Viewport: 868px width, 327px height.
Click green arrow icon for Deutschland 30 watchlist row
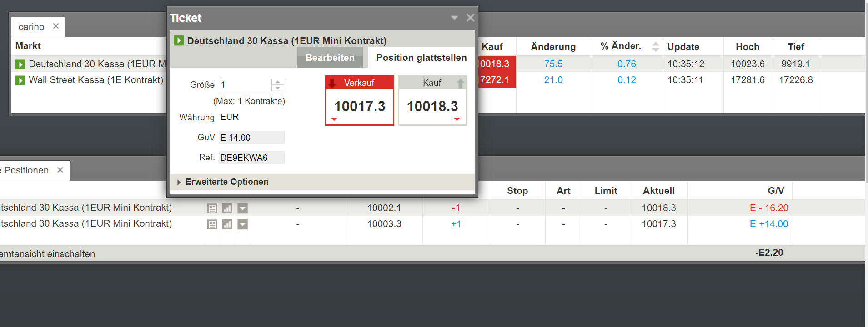point(20,64)
